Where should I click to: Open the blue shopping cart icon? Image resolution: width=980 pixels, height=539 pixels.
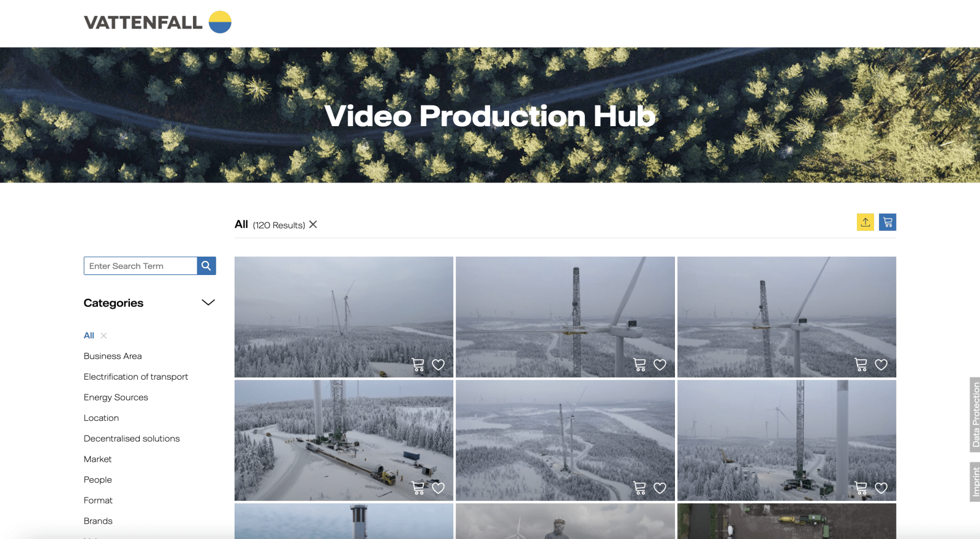[888, 222]
